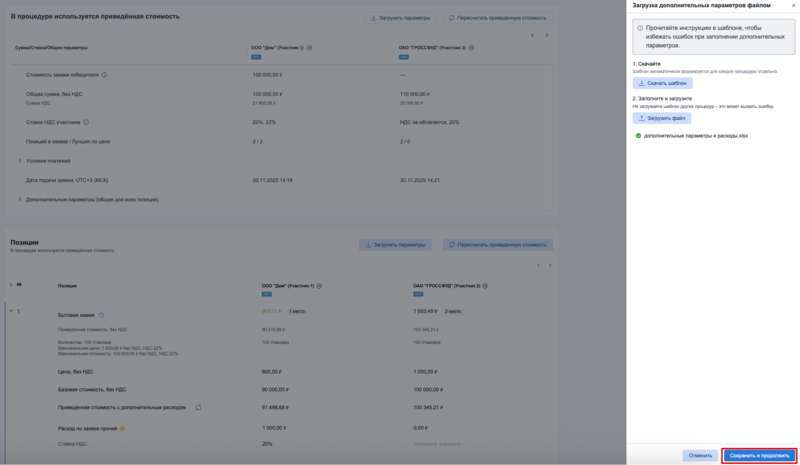
Task: Close the file upload side panel
Action: click(794, 6)
